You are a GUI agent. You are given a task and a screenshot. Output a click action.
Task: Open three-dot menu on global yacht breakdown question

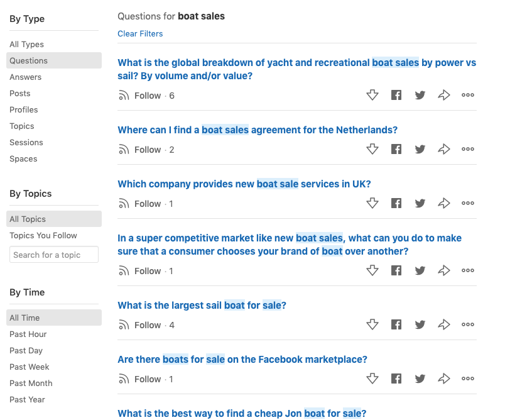point(468,96)
